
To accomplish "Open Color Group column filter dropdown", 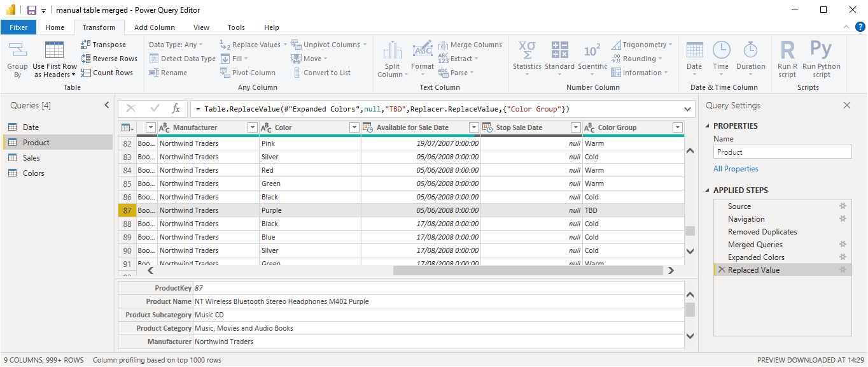I will coord(677,127).
